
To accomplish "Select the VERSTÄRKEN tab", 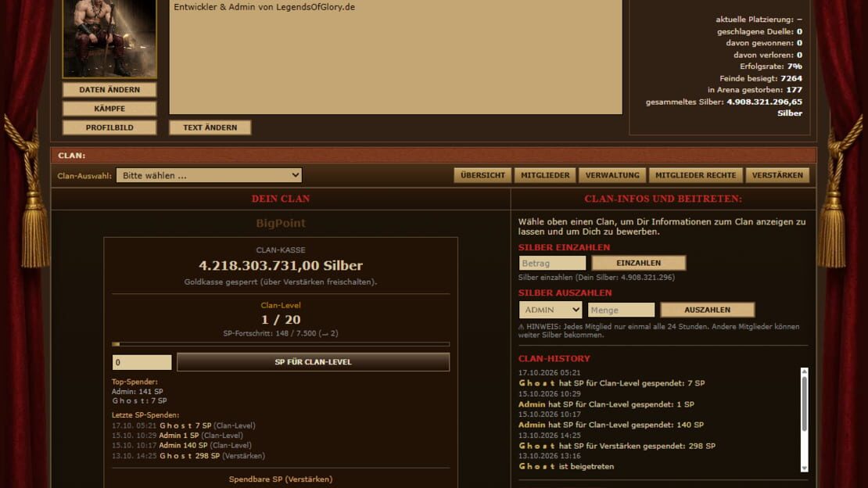I will point(777,175).
